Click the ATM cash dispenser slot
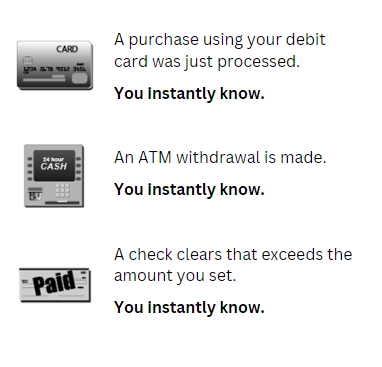 (61, 202)
